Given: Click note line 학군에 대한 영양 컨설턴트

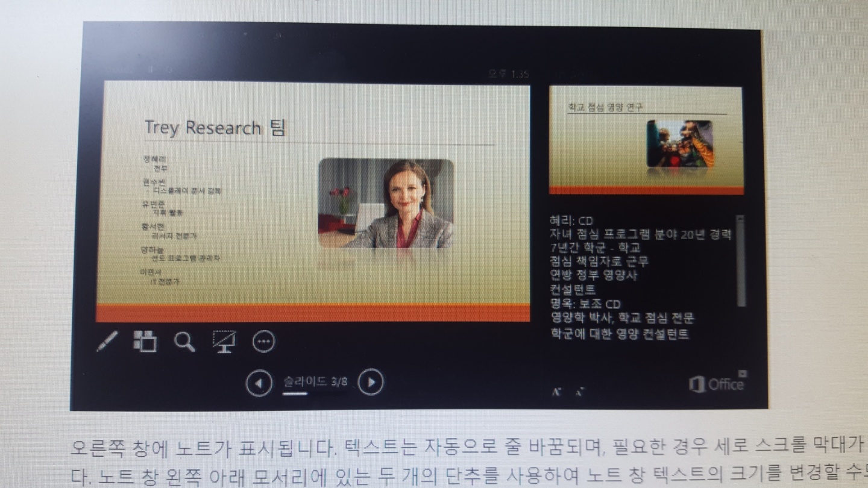Looking at the screenshot, I should (620, 333).
